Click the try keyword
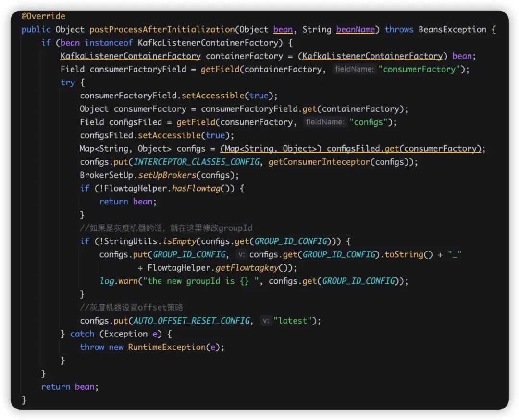519x420 pixels. pyautogui.click(x=68, y=83)
